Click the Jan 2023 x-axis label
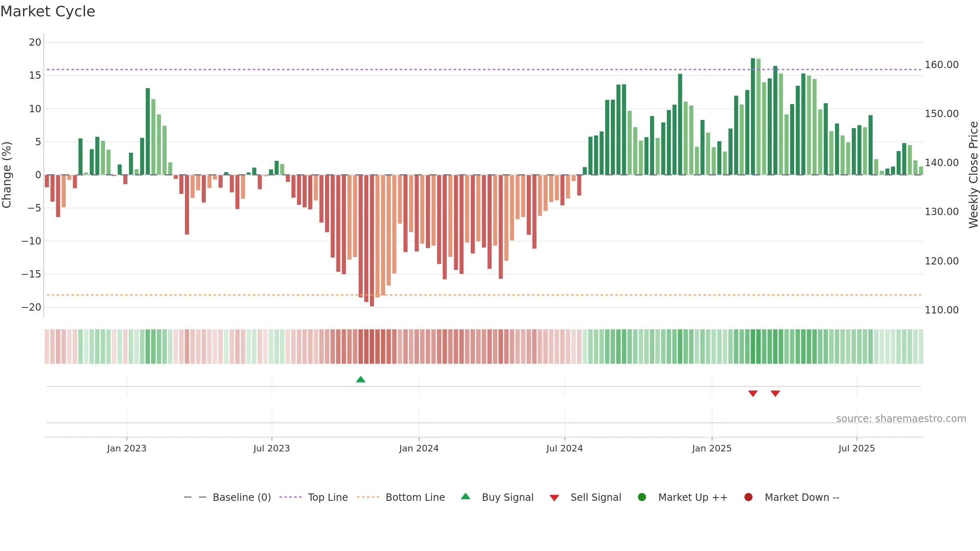 tap(127, 448)
